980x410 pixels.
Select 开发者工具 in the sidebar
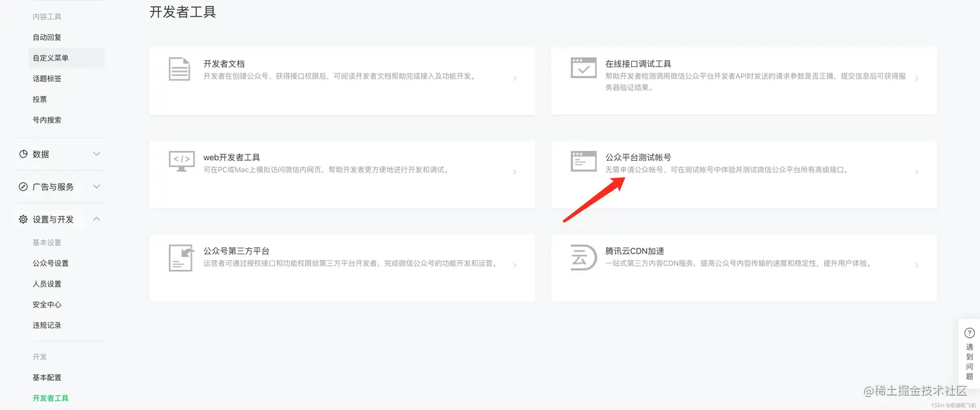(x=51, y=398)
